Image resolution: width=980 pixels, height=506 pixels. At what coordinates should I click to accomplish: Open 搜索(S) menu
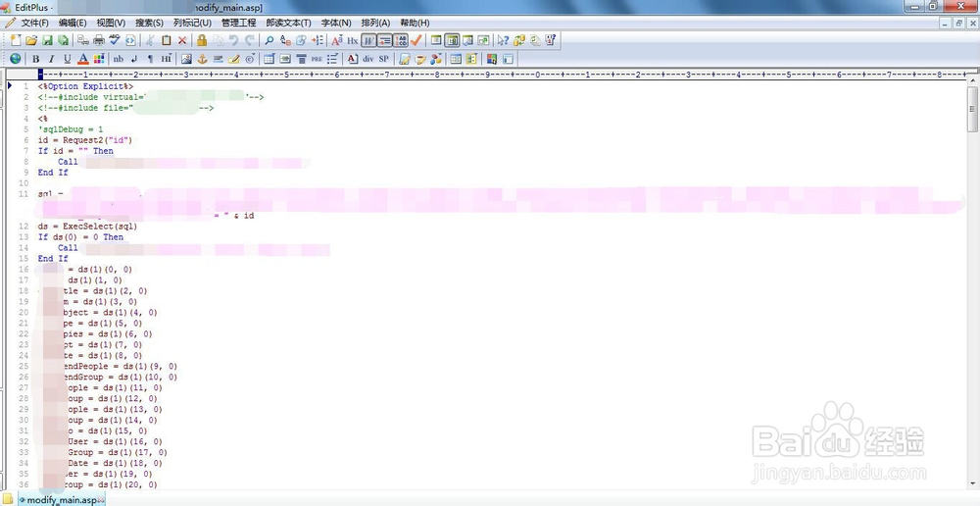click(x=149, y=23)
